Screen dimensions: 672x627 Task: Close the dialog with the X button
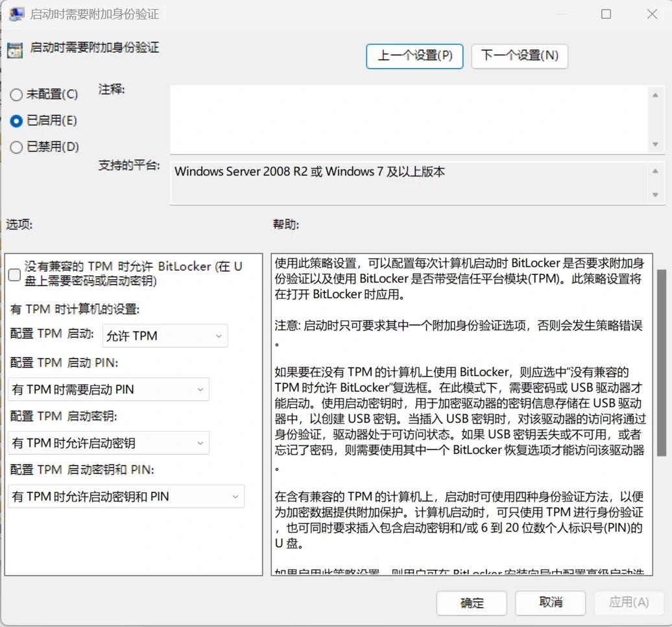pyautogui.click(x=652, y=14)
